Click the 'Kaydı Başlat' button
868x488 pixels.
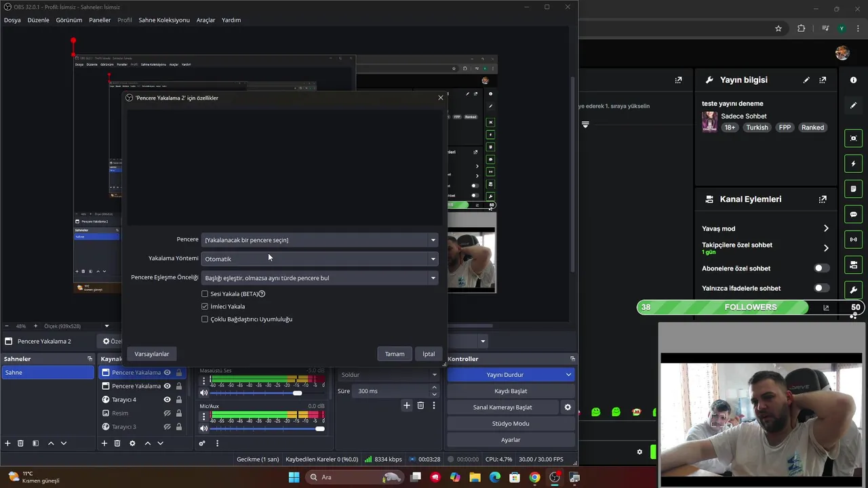point(511,391)
